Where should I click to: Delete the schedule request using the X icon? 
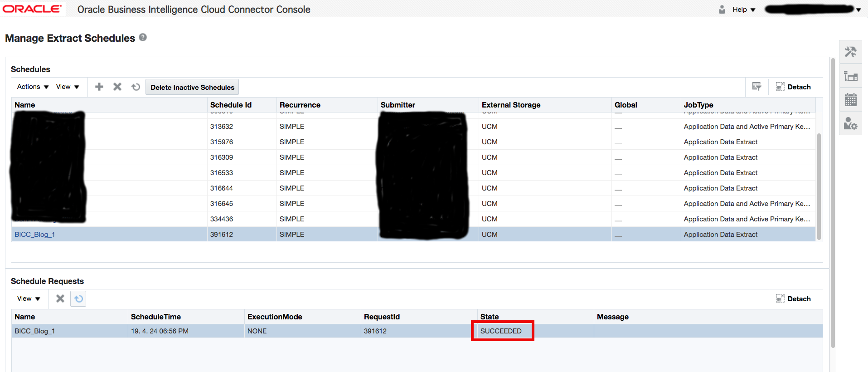point(60,299)
